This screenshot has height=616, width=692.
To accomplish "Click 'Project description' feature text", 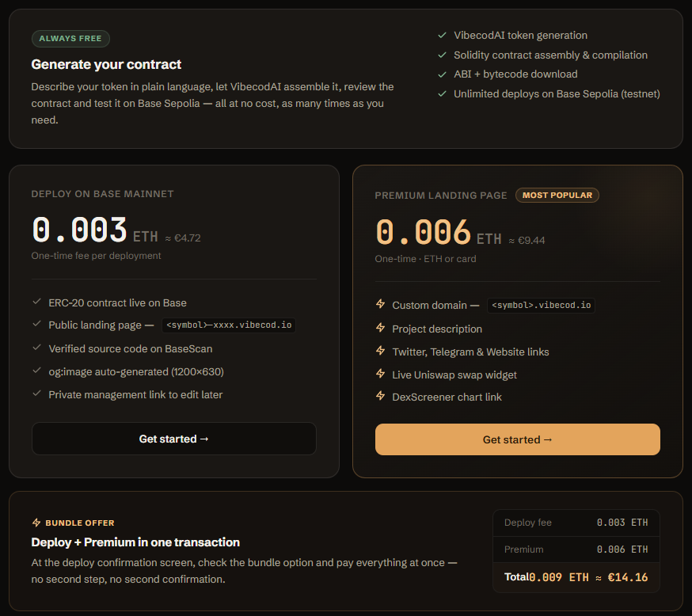I will [437, 329].
